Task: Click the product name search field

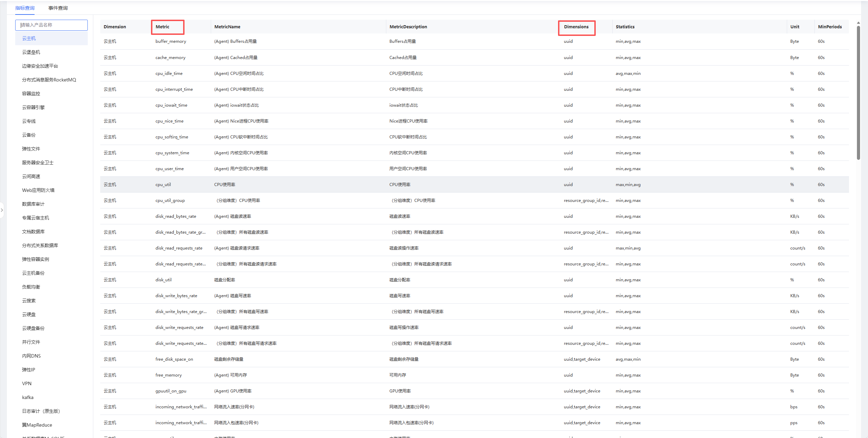Action: 51,25
